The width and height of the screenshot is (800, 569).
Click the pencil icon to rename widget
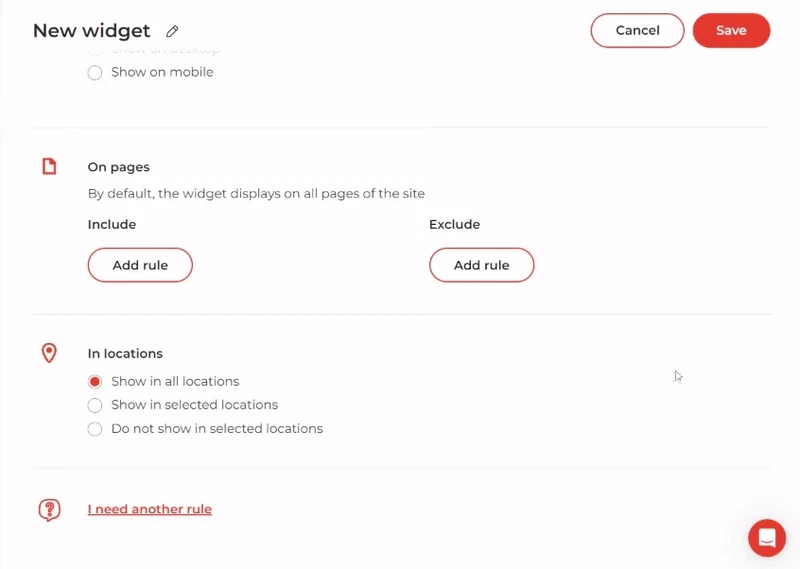[x=173, y=32]
